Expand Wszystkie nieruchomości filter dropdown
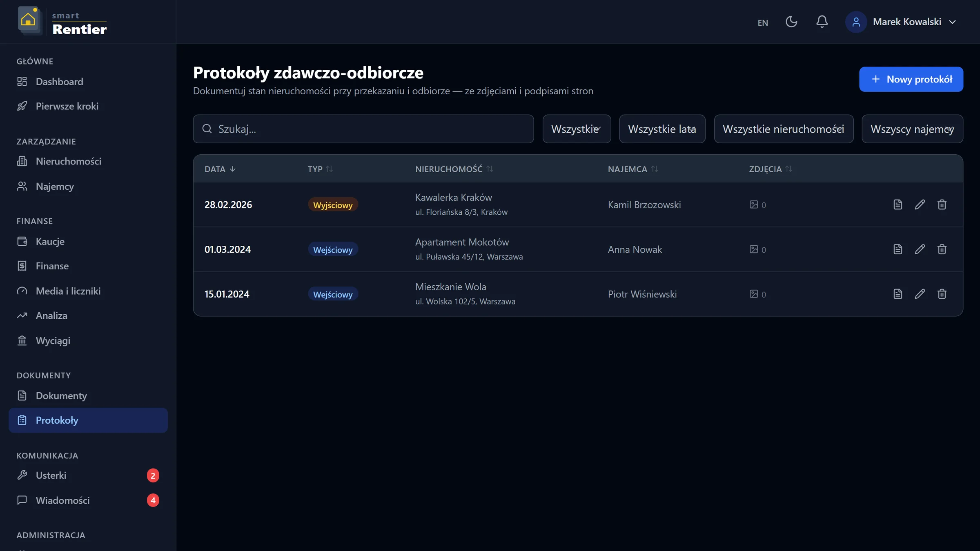The height and width of the screenshot is (551, 980). coord(783,129)
